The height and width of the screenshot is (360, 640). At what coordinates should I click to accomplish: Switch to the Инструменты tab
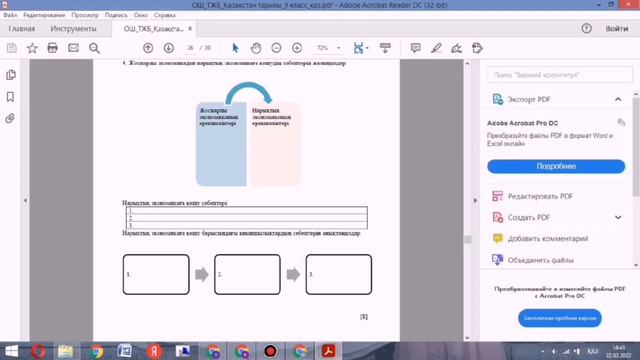click(x=73, y=29)
